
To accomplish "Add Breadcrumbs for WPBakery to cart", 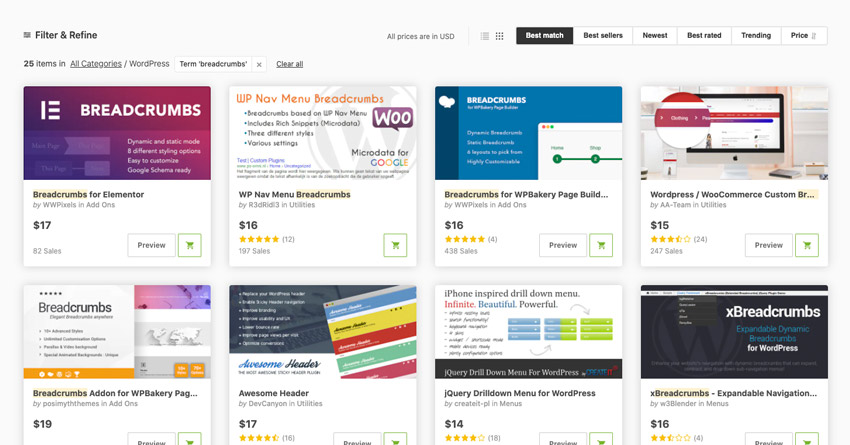I will (601, 245).
